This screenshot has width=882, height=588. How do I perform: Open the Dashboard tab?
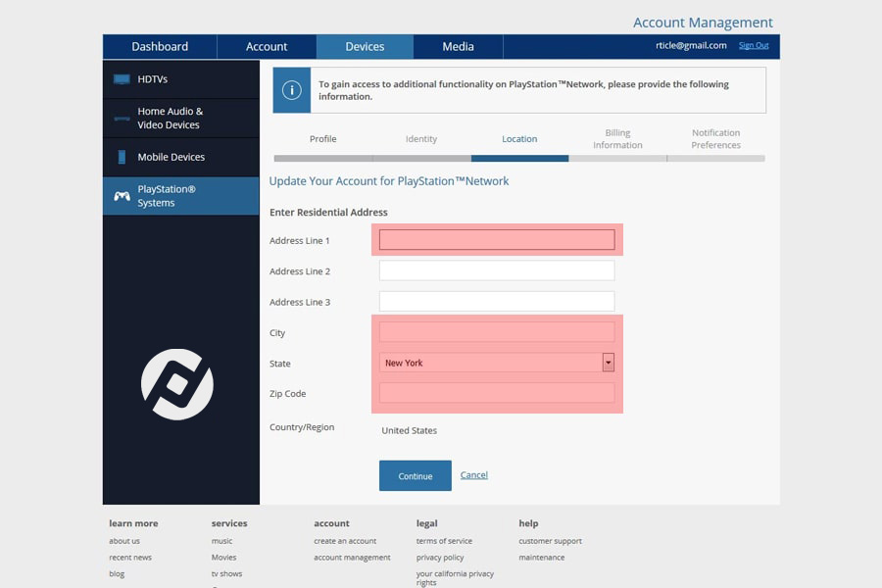click(x=160, y=47)
